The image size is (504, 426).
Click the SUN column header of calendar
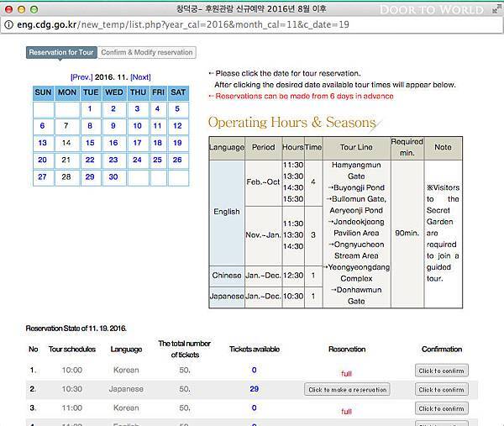coord(43,92)
